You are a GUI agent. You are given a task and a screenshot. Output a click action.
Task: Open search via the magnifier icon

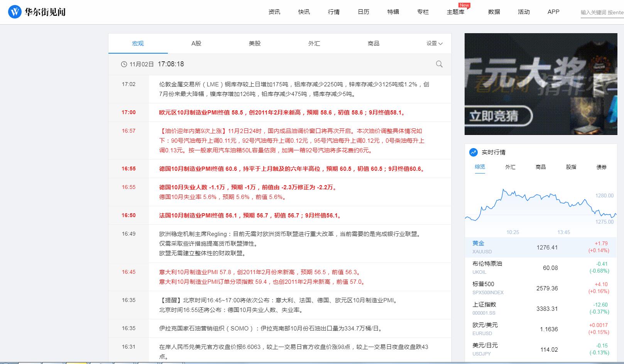[x=439, y=64]
